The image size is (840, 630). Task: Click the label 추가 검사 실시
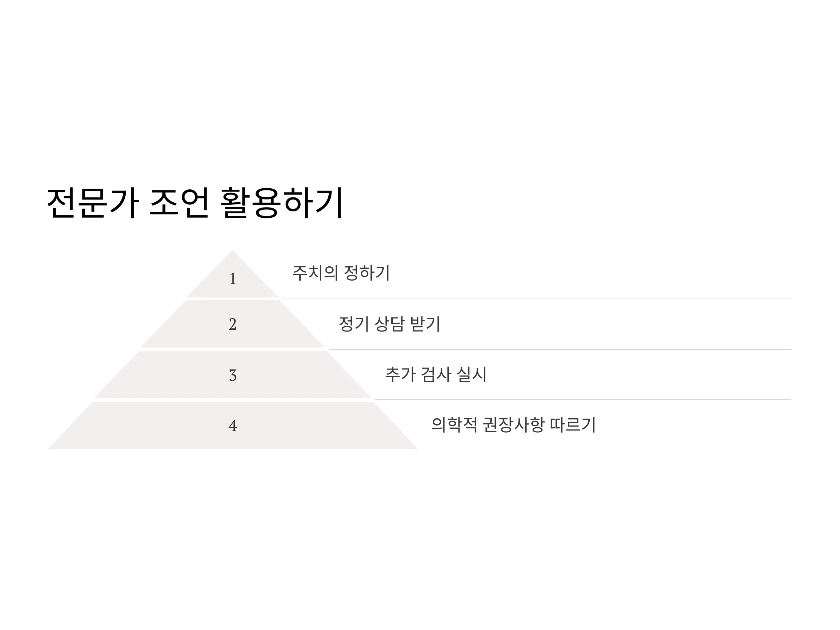tap(435, 374)
